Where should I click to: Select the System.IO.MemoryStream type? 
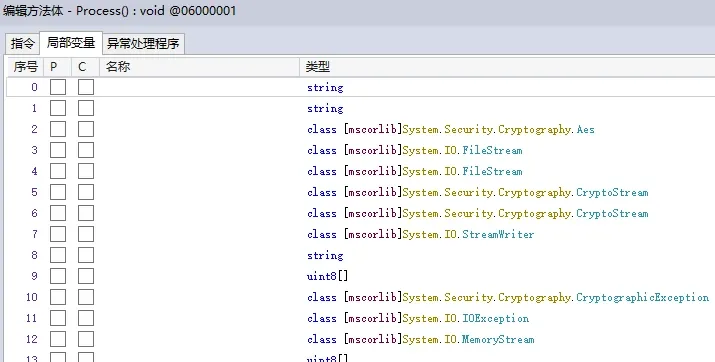(420, 339)
